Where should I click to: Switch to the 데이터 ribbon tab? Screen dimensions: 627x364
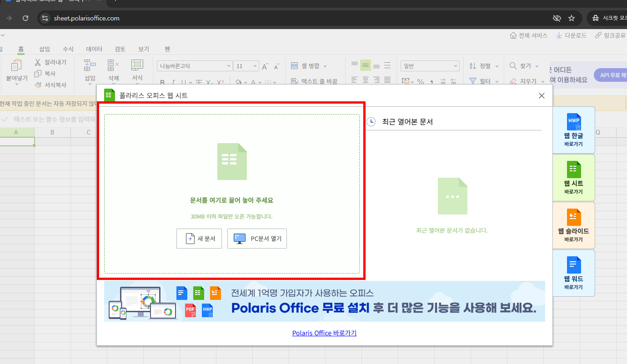click(x=94, y=49)
